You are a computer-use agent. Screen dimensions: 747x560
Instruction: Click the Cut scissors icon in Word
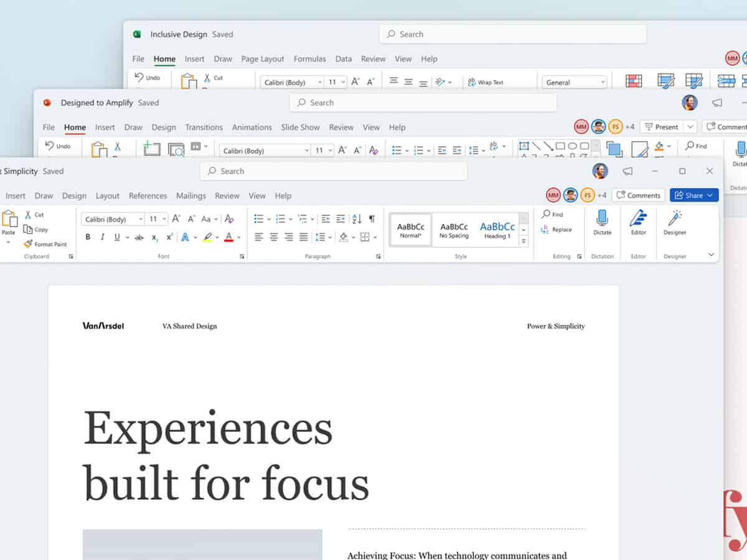(x=28, y=215)
